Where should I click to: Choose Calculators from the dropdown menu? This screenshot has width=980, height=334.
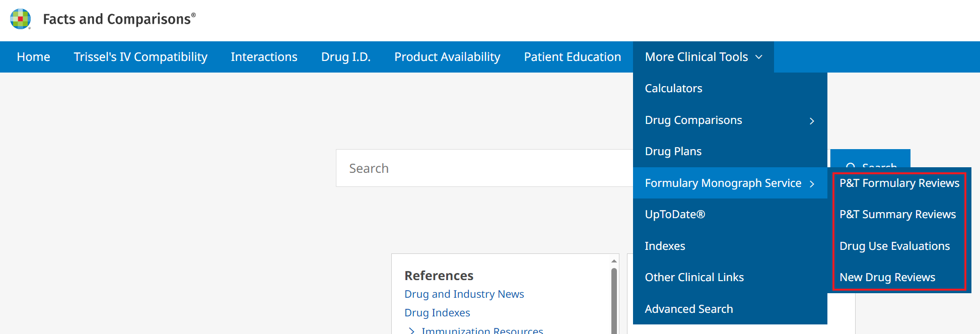[673, 89]
